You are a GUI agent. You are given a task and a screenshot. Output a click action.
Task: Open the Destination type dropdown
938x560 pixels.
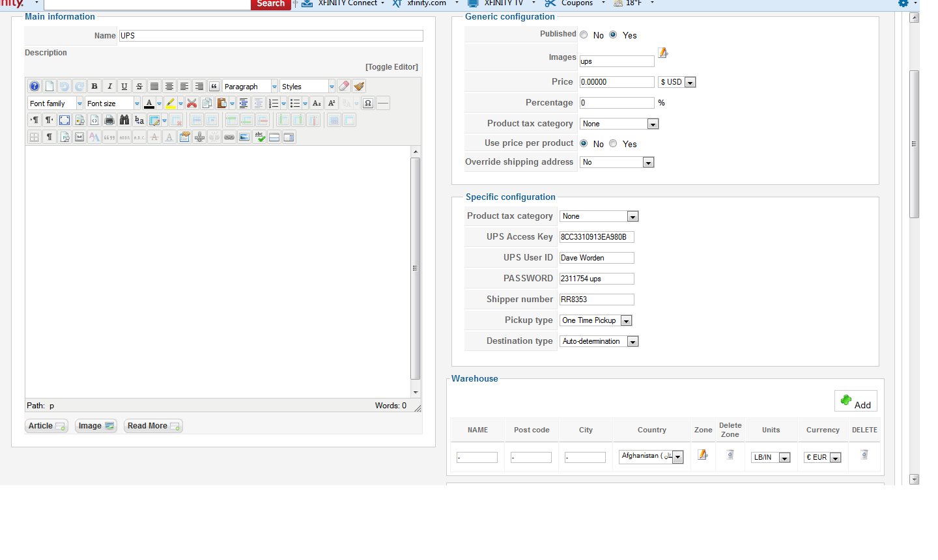click(x=599, y=341)
